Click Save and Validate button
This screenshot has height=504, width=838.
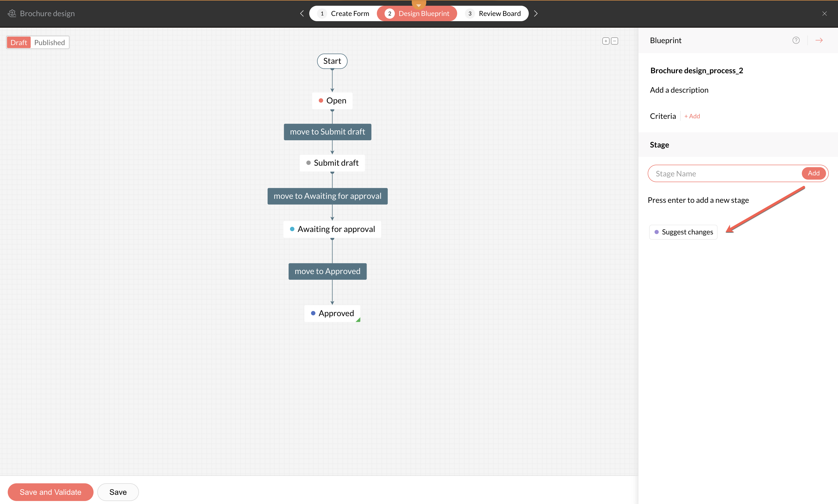click(x=50, y=492)
